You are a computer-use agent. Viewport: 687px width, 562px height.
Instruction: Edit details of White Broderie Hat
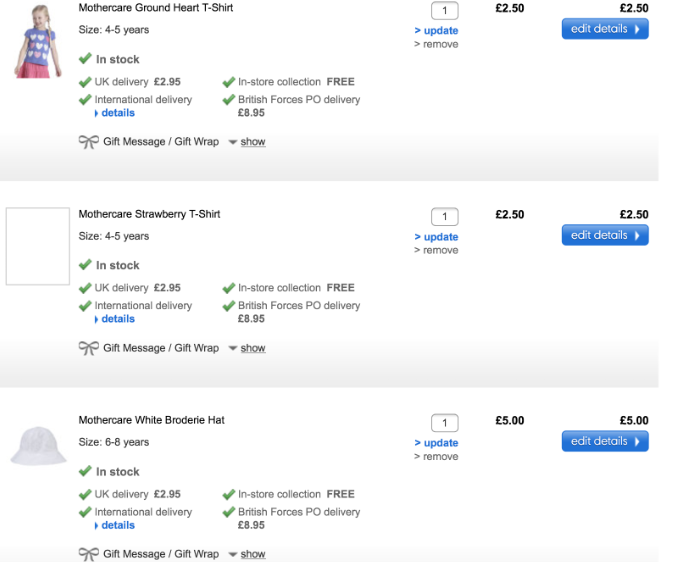(604, 441)
